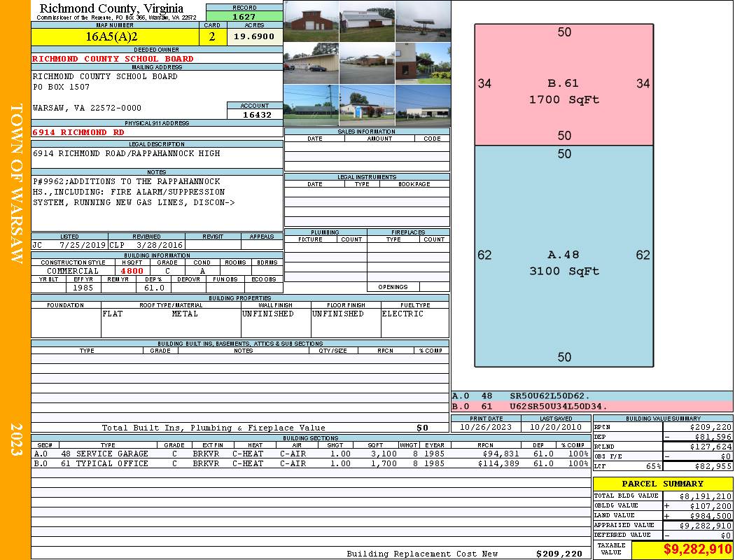
Task: Select the account number 16432 box
Action: point(255,115)
